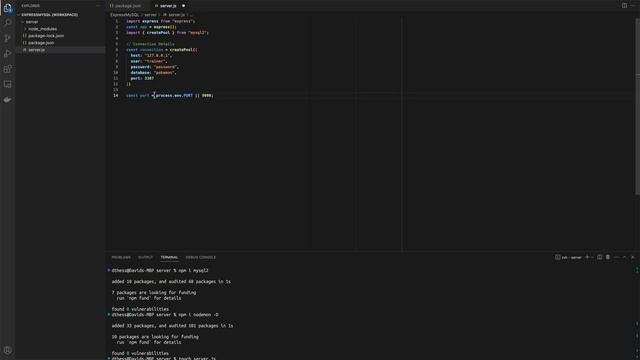Click the 'port: 3307' line
Screen dimensions: 640x360
click(142, 78)
